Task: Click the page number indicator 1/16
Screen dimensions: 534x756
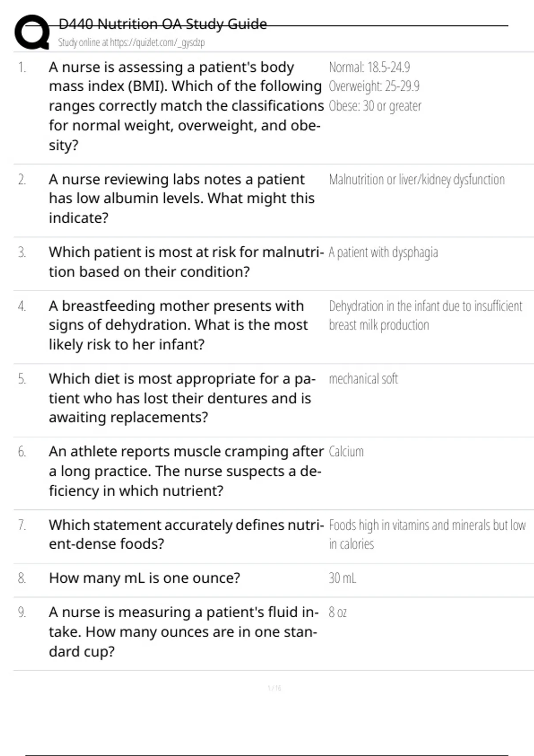Action: 274,688
